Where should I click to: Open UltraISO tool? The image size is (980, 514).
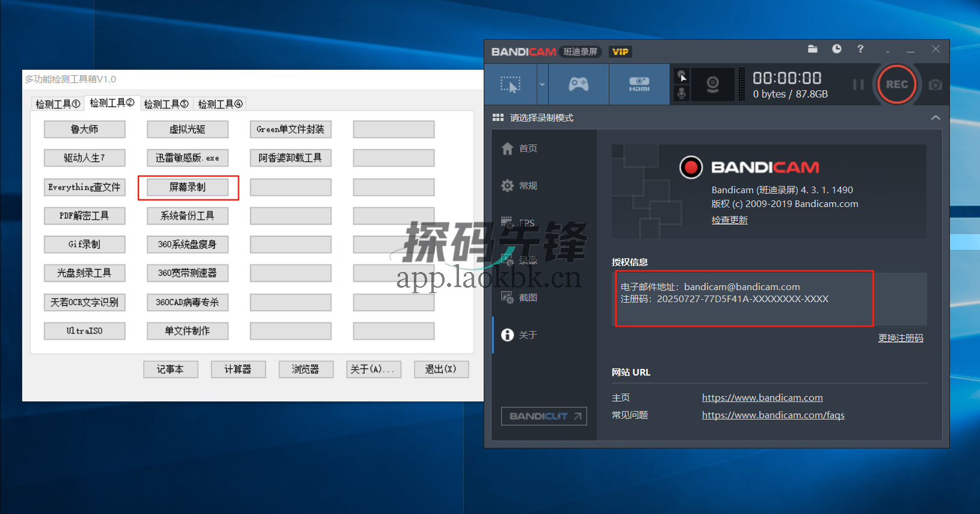point(84,331)
